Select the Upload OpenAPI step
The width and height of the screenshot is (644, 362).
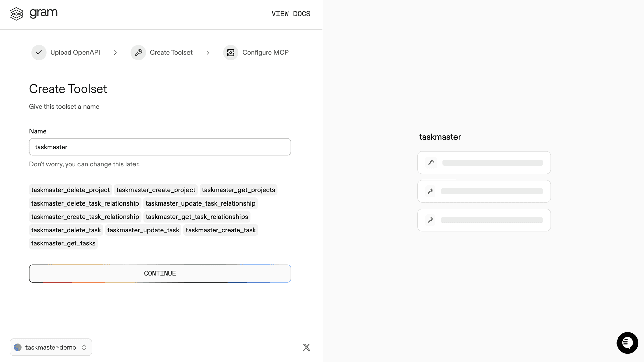point(74,53)
